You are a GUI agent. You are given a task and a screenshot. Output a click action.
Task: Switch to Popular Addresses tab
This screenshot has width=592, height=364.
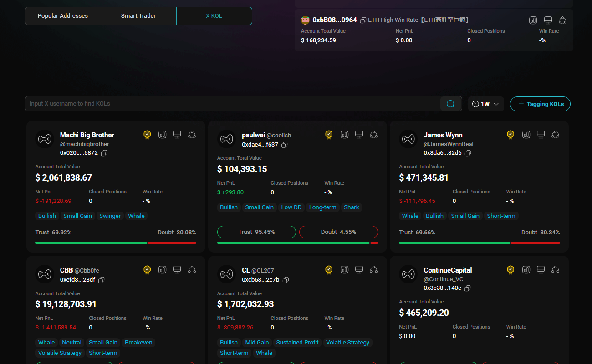[x=63, y=16]
